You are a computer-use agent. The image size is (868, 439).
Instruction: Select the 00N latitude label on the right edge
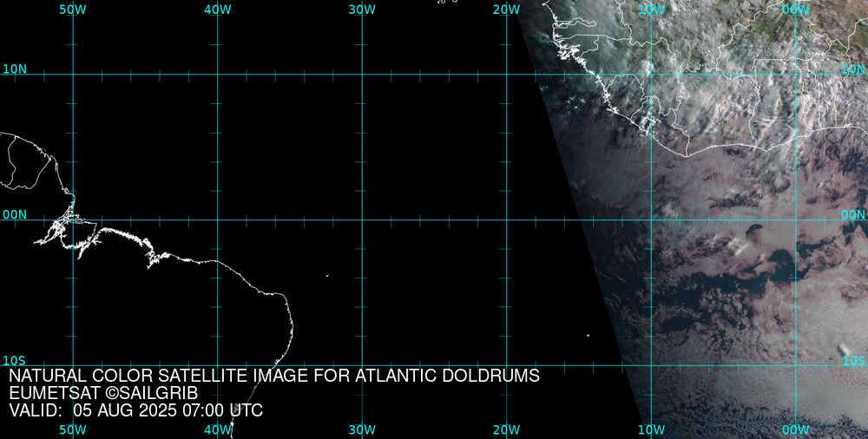click(853, 215)
